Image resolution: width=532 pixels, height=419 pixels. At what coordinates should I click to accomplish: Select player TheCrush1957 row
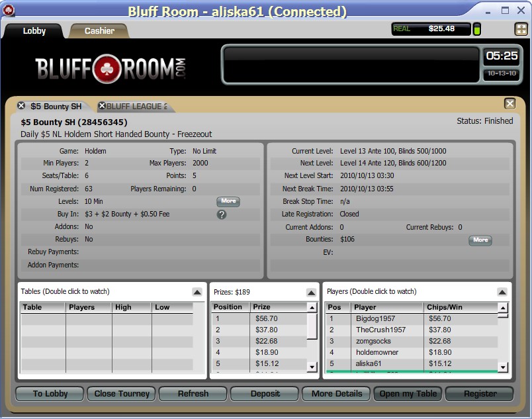click(x=412, y=330)
